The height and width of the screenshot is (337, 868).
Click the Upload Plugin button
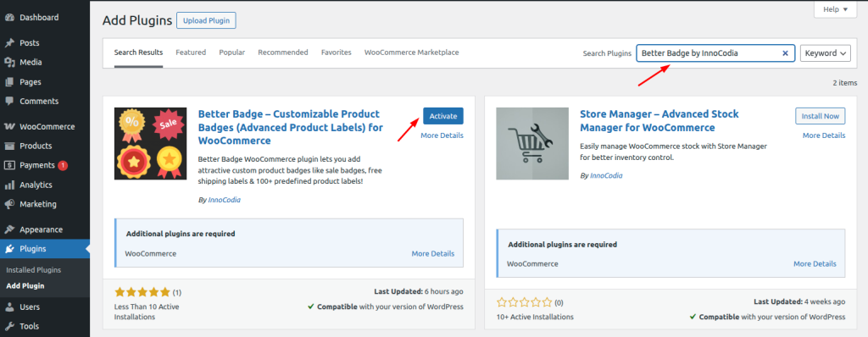207,21
